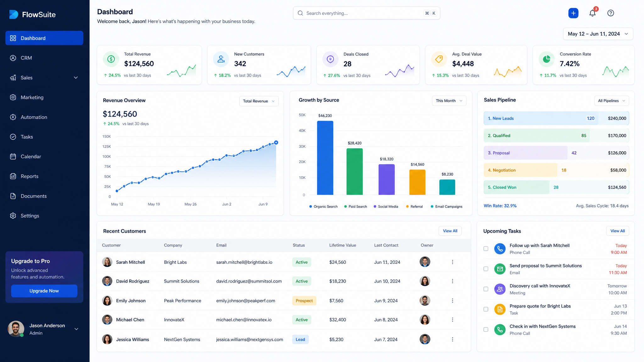644x362 pixels.
Task: Focus the Search everything field
Action: [x=366, y=13]
